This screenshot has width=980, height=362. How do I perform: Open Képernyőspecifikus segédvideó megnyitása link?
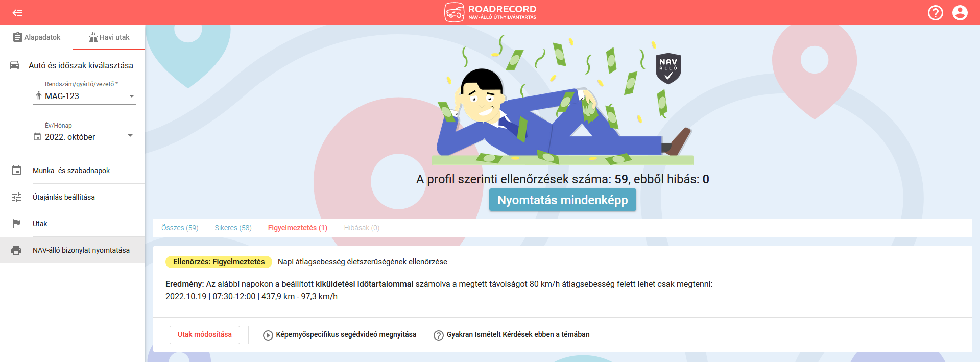pos(340,335)
